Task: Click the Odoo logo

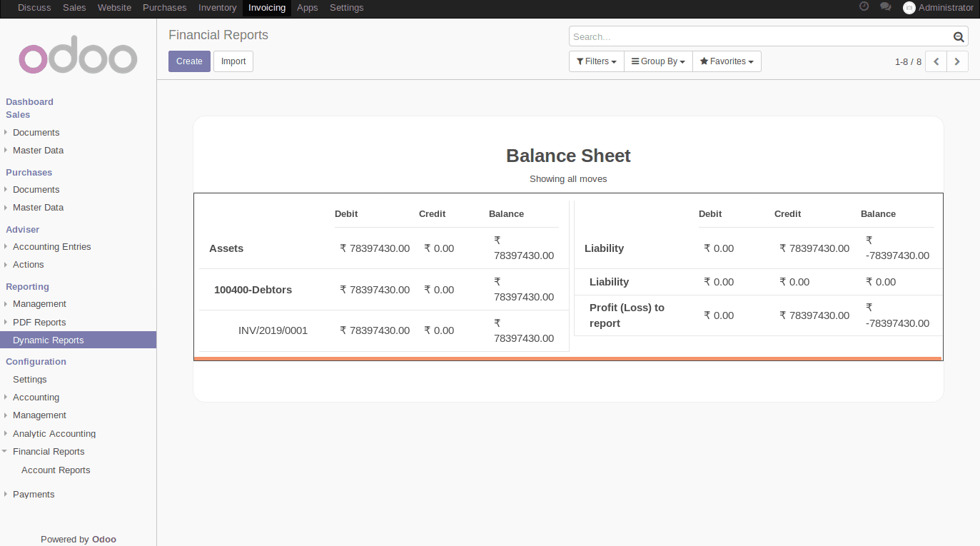Action: tap(78, 54)
